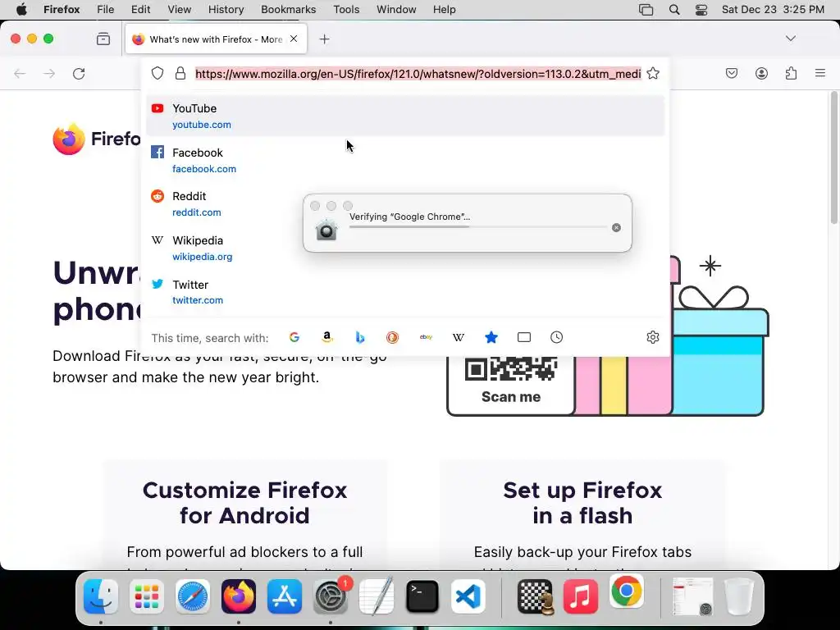The image size is (840, 630).
Task: Open the application hamburger menu
Action: [x=820, y=73]
